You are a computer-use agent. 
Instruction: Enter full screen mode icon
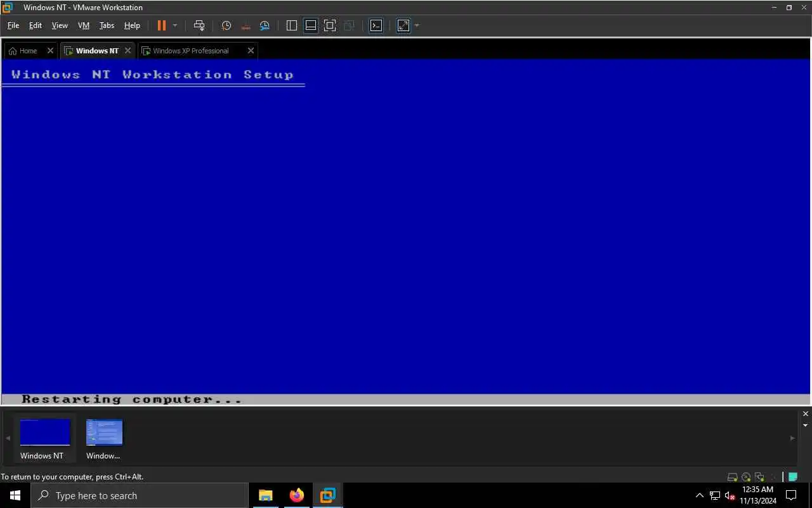[x=330, y=25]
